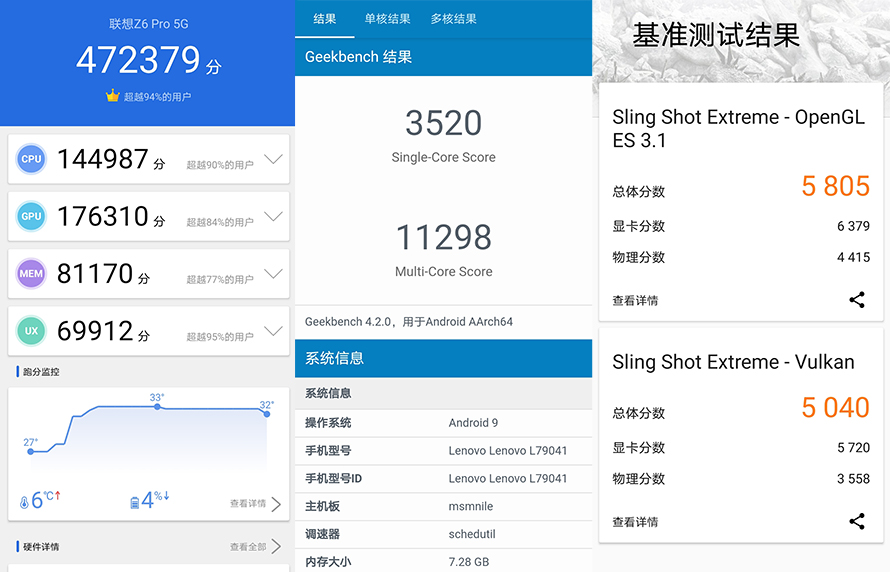Image resolution: width=890 pixels, height=572 pixels.
Task: Click the MEM score badge icon
Action: click(x=31, y=274)
